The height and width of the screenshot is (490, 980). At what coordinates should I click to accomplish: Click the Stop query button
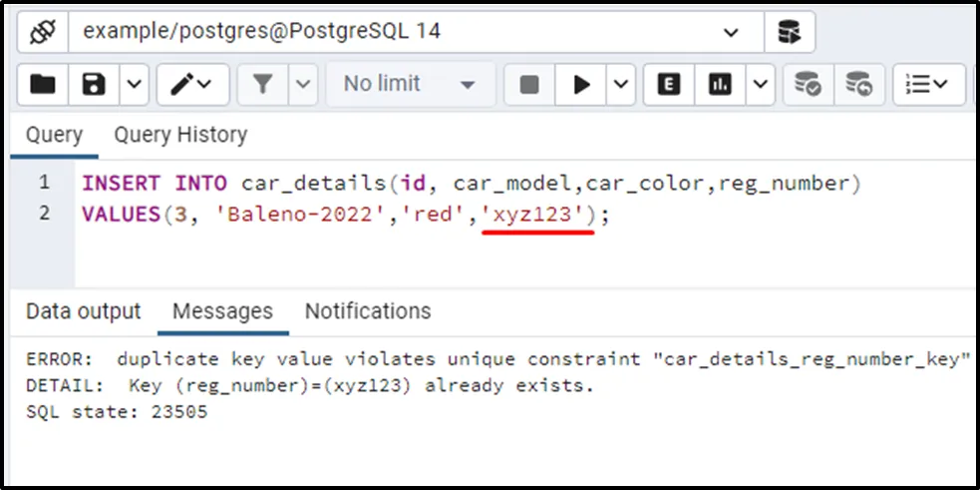point(529,85)
